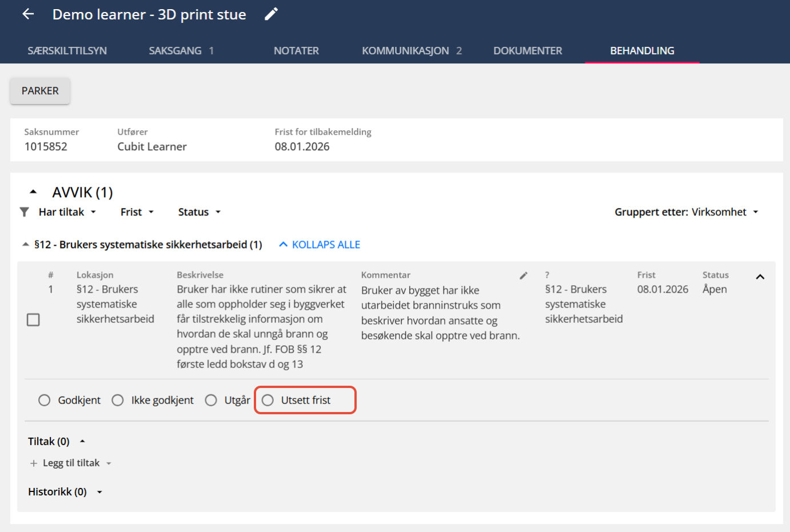
Task: Click the deadline date under Frist for tilbakemelding
Action: point(302,147)
